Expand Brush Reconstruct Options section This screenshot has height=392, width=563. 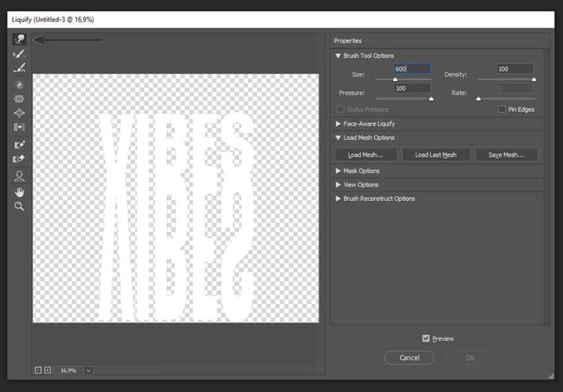(x=338, y=199)
